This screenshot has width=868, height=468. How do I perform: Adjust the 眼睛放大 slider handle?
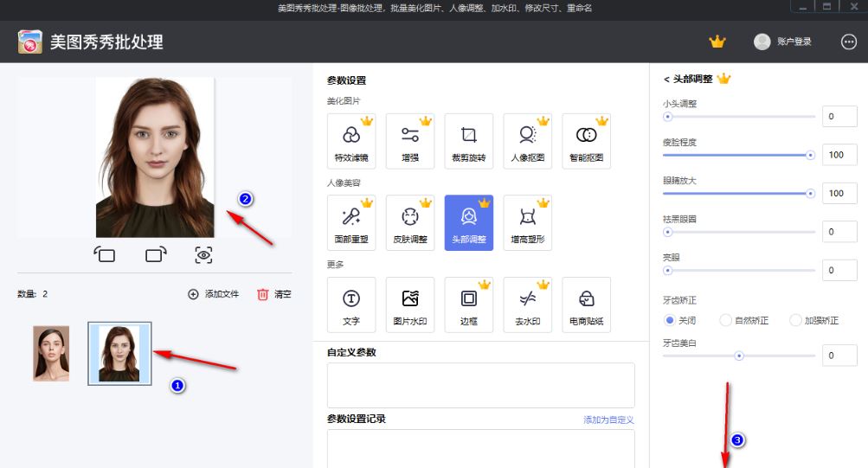[x=810, y=194]
